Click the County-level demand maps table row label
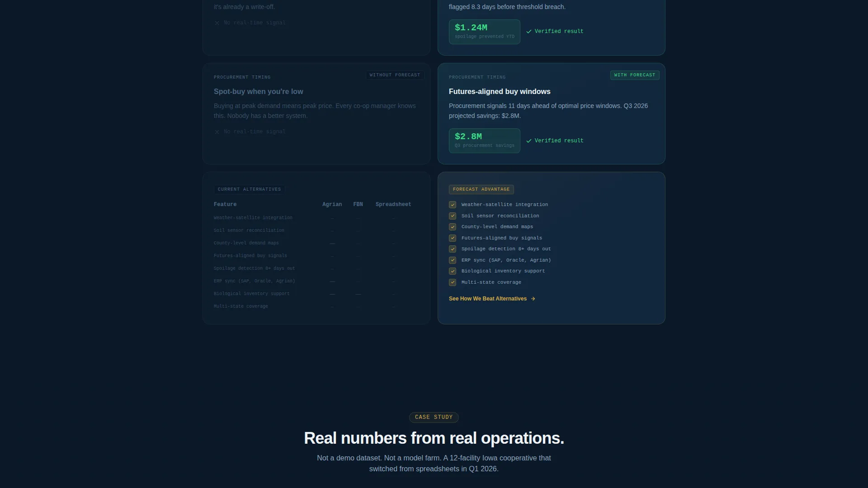Image resolution: width=868 pixels, height=488 pixels. (x=246, y=243)
